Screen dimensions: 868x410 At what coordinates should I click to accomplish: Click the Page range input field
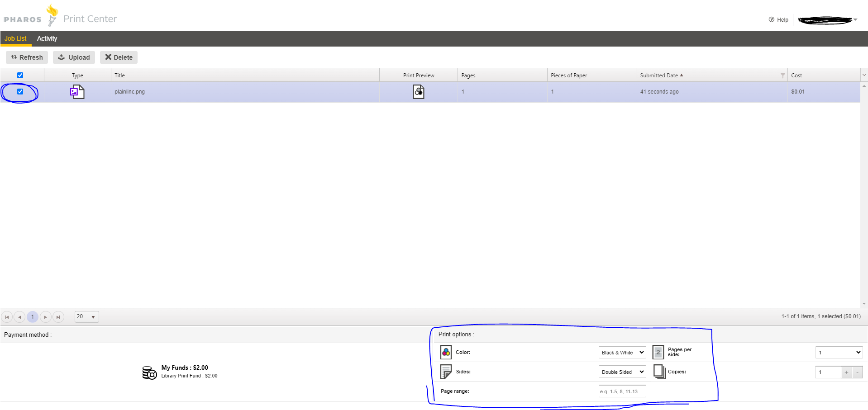click(622, 391)
